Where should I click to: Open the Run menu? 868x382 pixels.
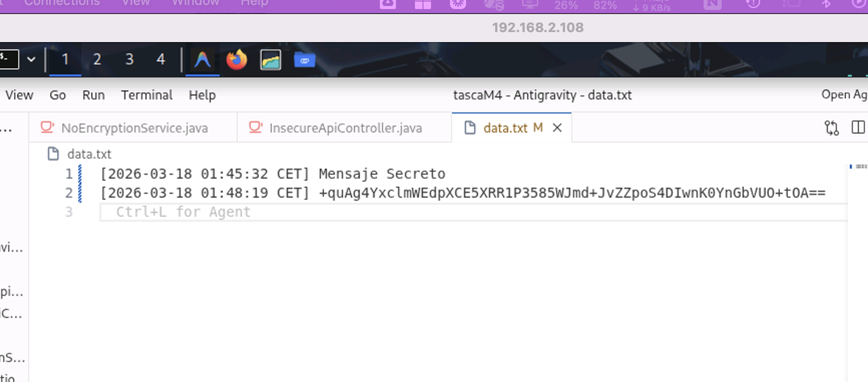click(93, 95)
